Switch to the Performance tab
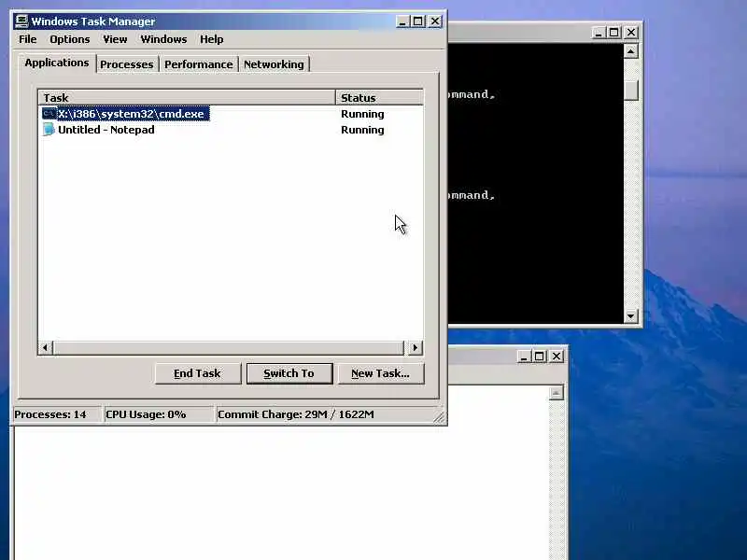Viewport: 747px width, 560px height. 199,64
